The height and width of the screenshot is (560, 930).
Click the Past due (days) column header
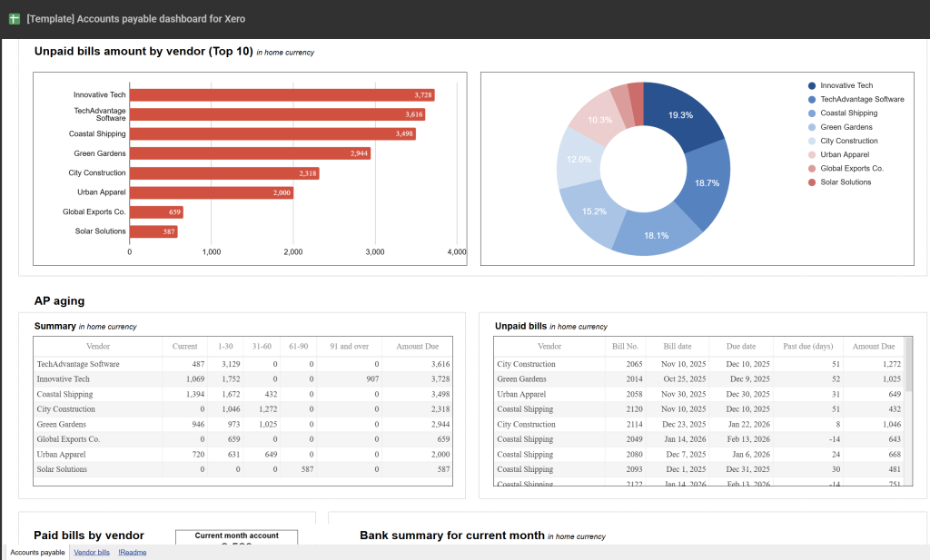(x=807, y=347)
